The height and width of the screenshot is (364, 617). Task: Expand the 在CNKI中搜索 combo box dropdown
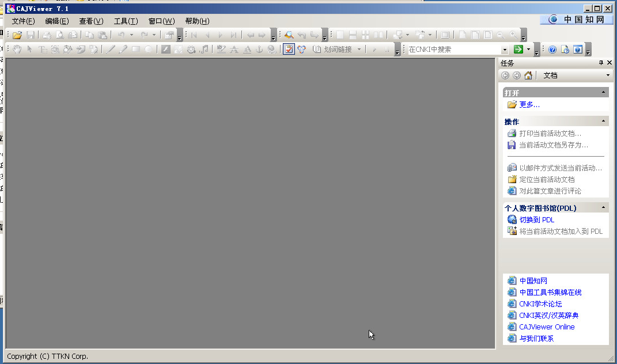(505, 50)
